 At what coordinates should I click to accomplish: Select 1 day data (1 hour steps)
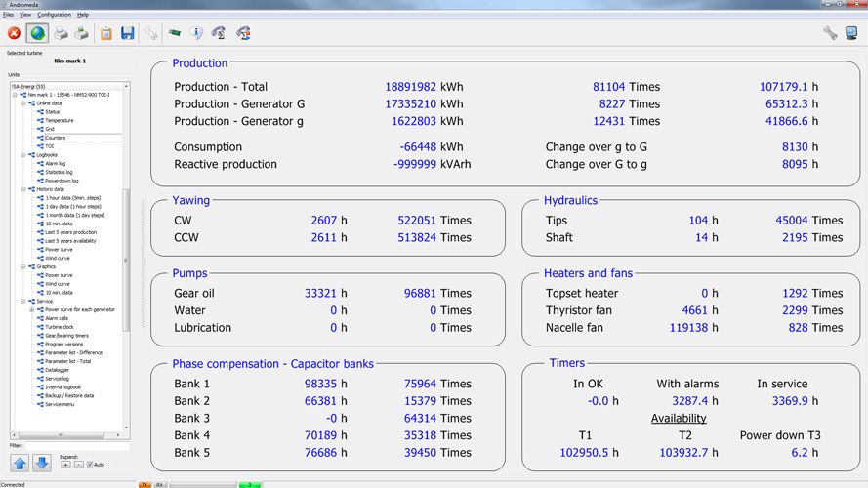pos(73,206)
